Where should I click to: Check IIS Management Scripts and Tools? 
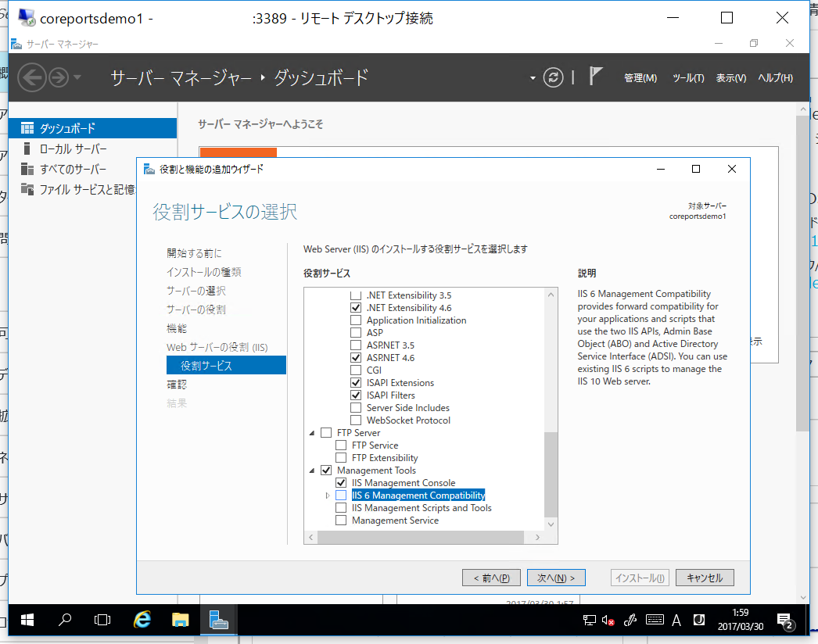coord(341,508)
